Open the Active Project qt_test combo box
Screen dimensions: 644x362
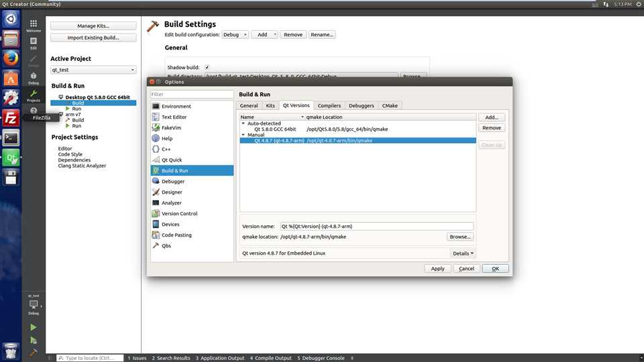pos(93,70)
